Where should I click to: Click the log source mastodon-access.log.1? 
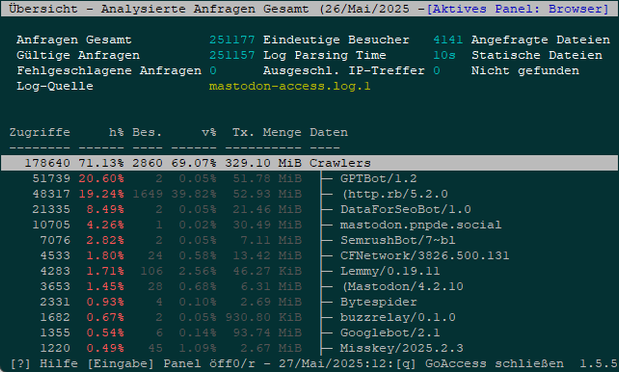coord(290,86)
